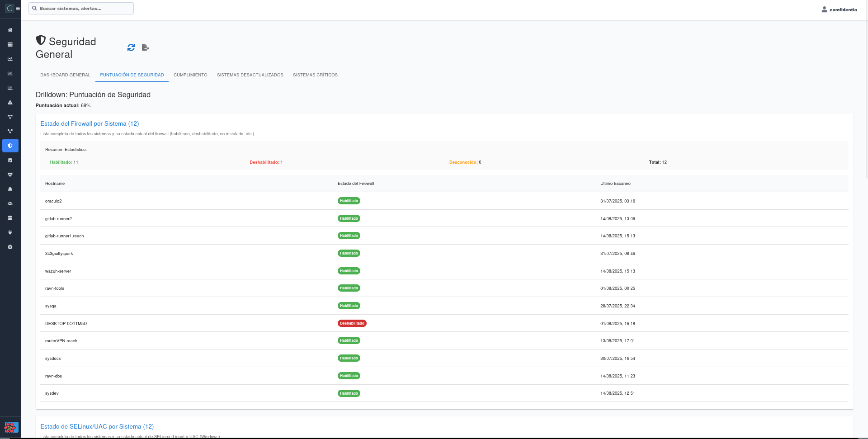Image resolution: width=868 pixels, height=439 pixels.
Task: Switch to the Cumplimiento tab
Action: 190,75
